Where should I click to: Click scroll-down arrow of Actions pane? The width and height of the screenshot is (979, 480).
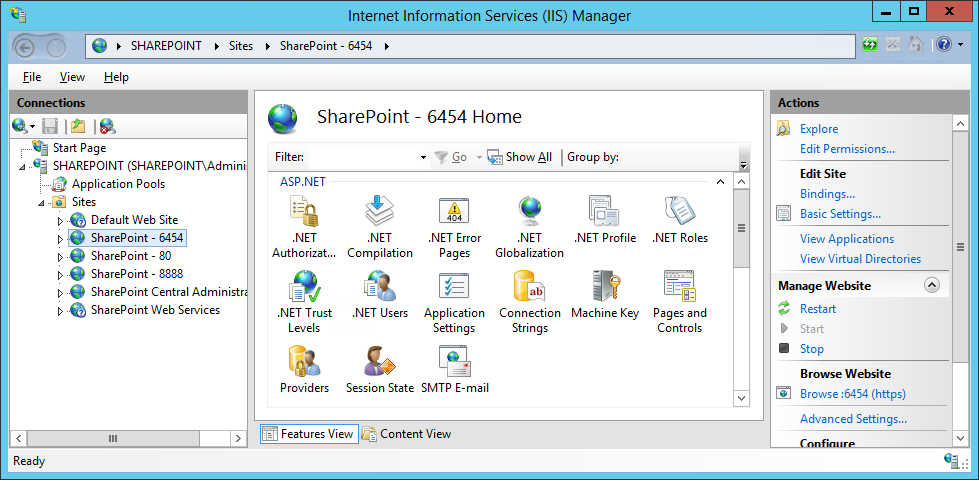[x=961, y=439]
